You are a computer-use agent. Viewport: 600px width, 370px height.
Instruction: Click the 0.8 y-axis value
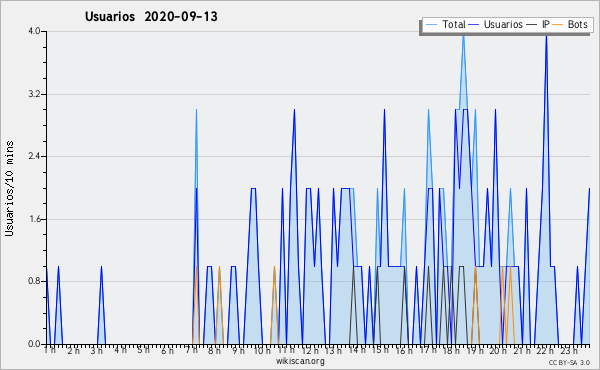[x=34, y=282]
